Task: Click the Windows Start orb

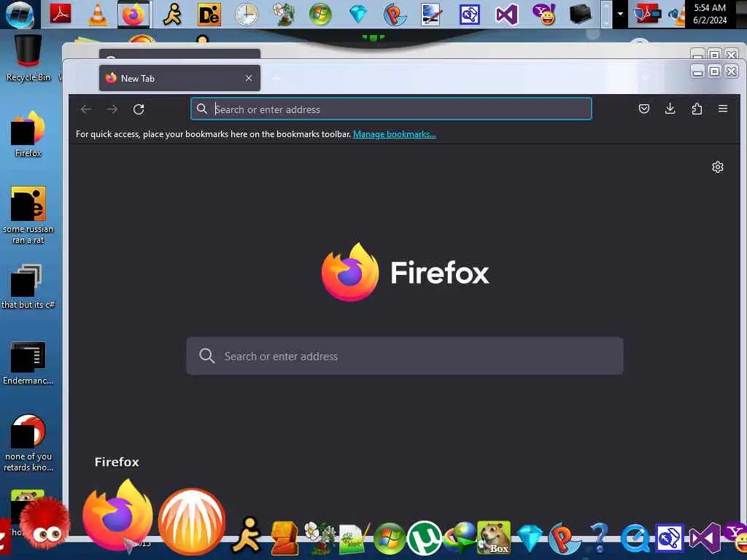Action: click(20, 15)
